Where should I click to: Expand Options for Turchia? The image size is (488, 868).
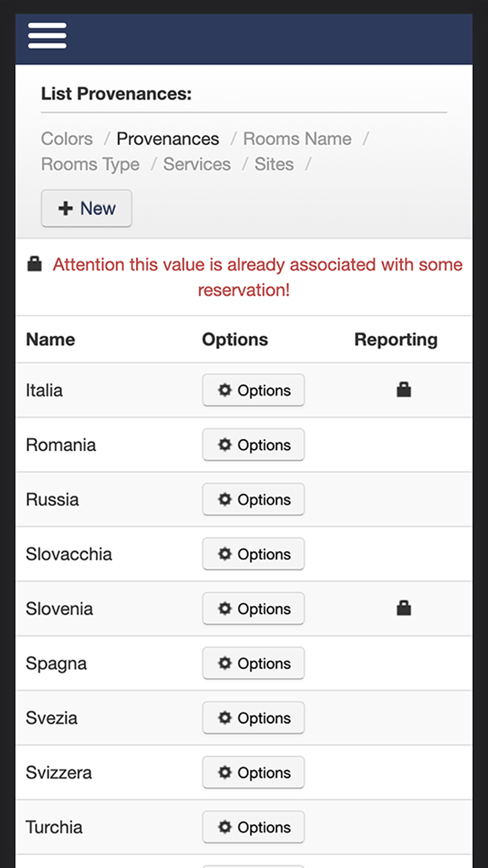(x=253, y=827)
